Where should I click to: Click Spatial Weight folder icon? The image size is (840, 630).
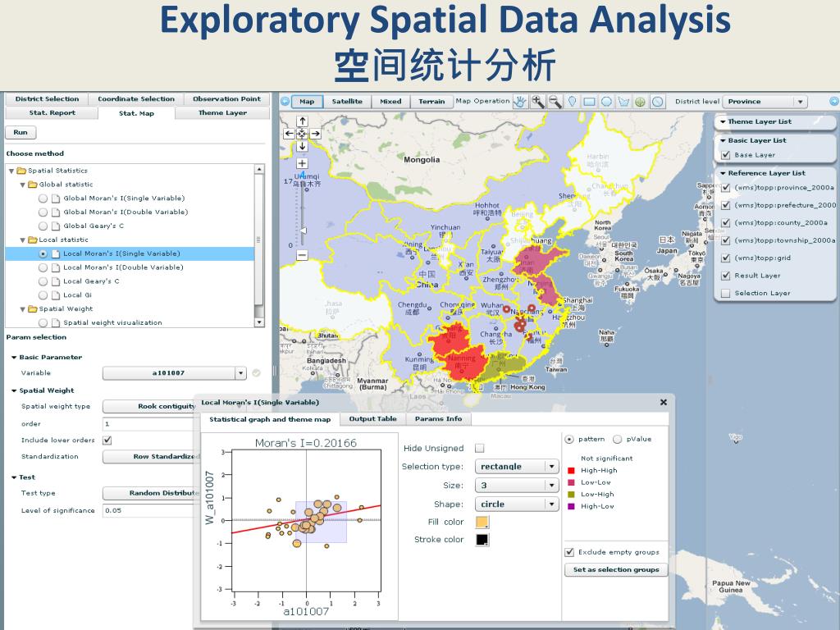(x=33, y=309)
